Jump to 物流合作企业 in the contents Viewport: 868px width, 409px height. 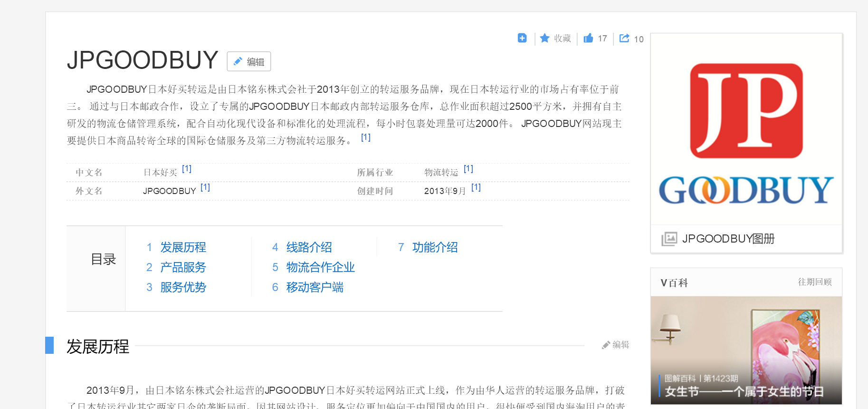tap(320, 267)
